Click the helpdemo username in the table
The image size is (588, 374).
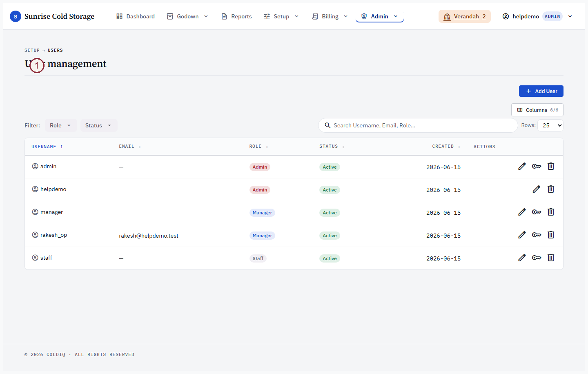53,189
